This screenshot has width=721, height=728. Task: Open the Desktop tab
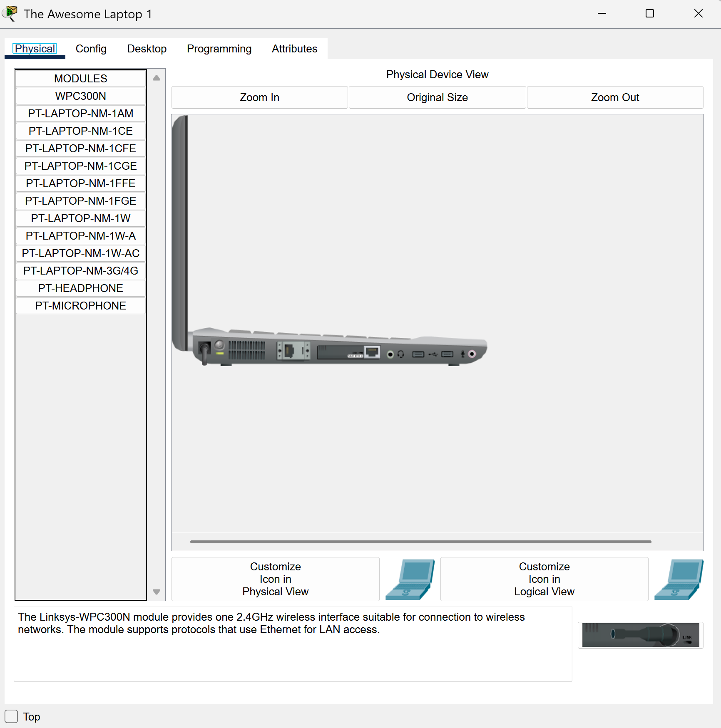point(147,49)
